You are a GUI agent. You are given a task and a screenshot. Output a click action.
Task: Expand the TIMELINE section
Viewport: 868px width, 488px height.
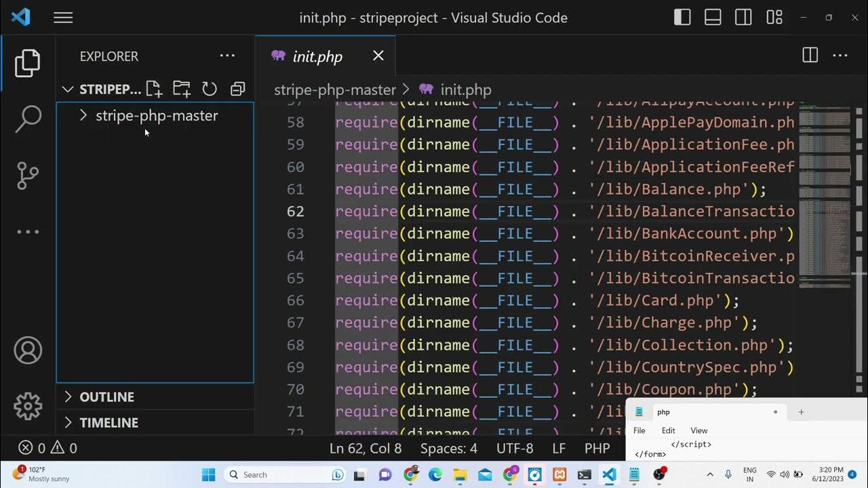coord(108,423)
